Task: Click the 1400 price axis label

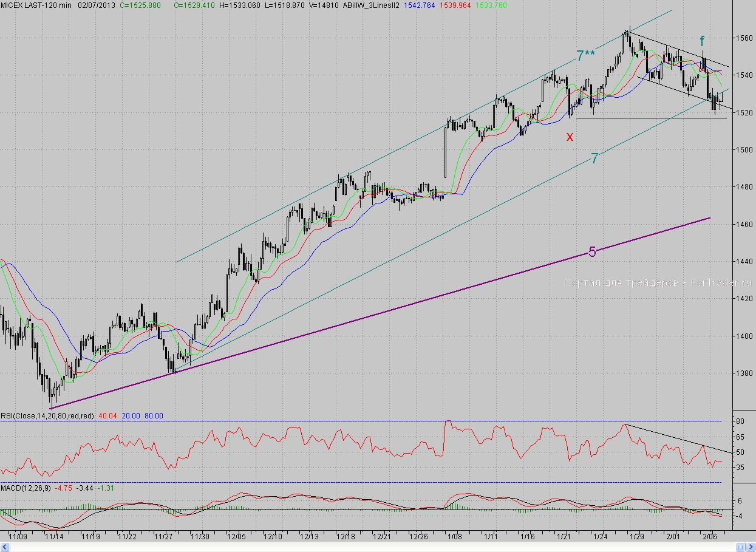Action: [744, 336]
